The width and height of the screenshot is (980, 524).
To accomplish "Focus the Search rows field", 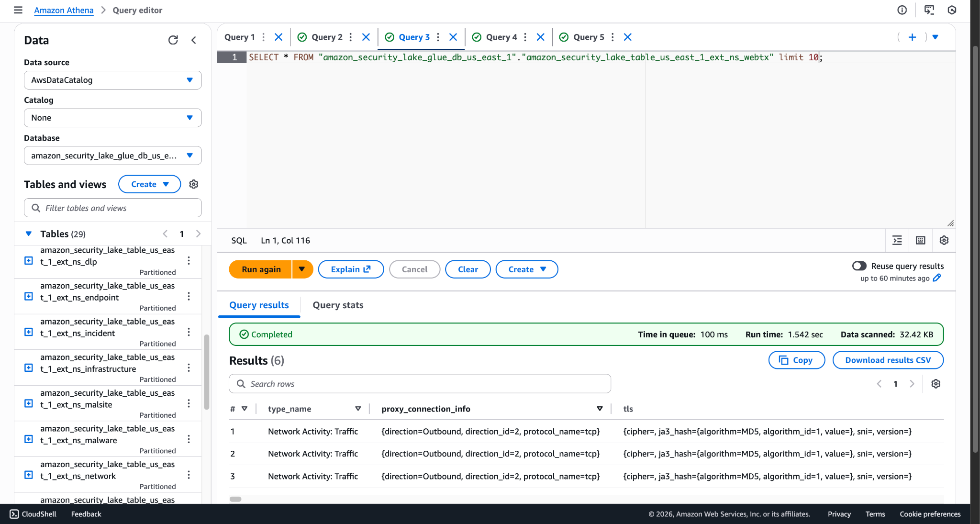I will pyautogui.click(x=420, y=384).
